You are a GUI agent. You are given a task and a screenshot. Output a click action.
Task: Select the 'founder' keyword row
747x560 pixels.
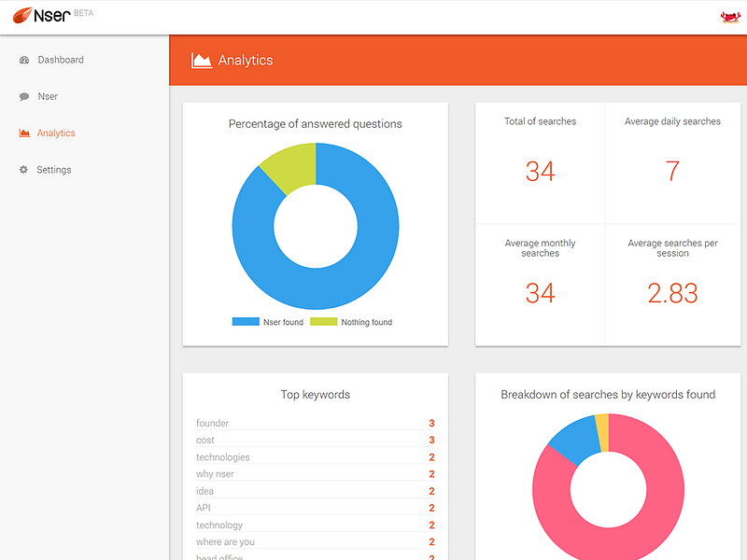316,423
